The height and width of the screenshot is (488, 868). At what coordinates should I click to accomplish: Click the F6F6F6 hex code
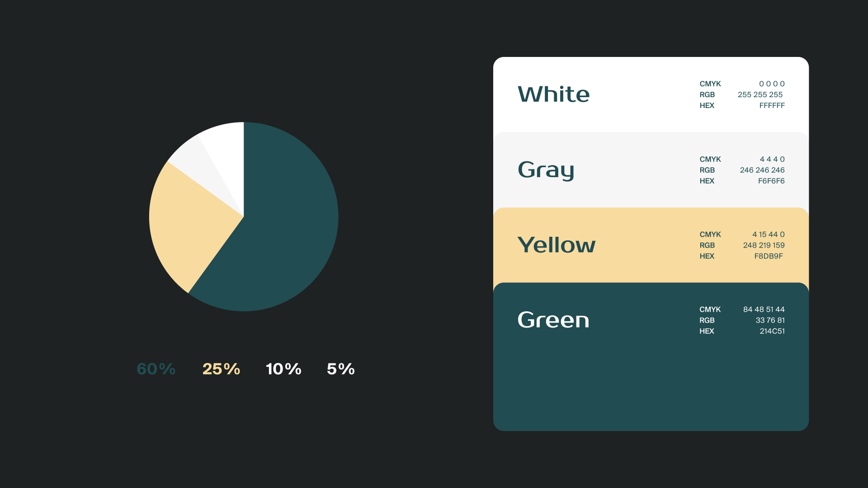[x=771, y=181]
